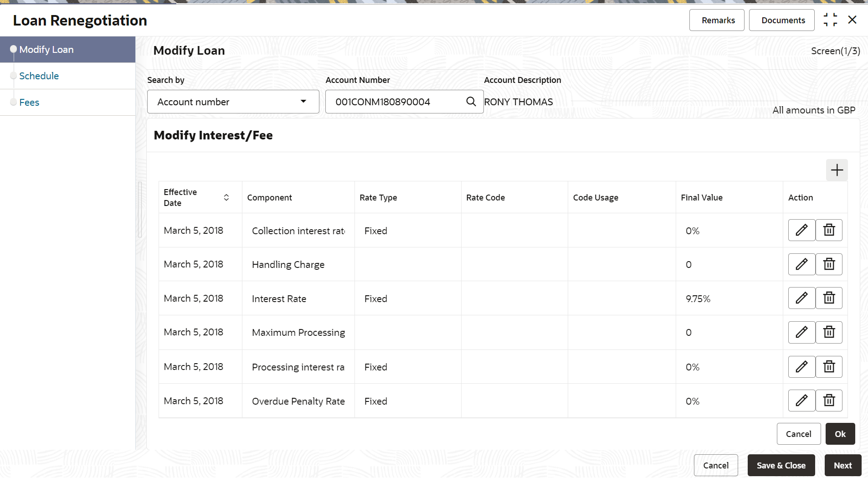The height and width of the screenshot is (478, 868).
Task: Edit the Collection interest rate row
Action: coord(801,230)
